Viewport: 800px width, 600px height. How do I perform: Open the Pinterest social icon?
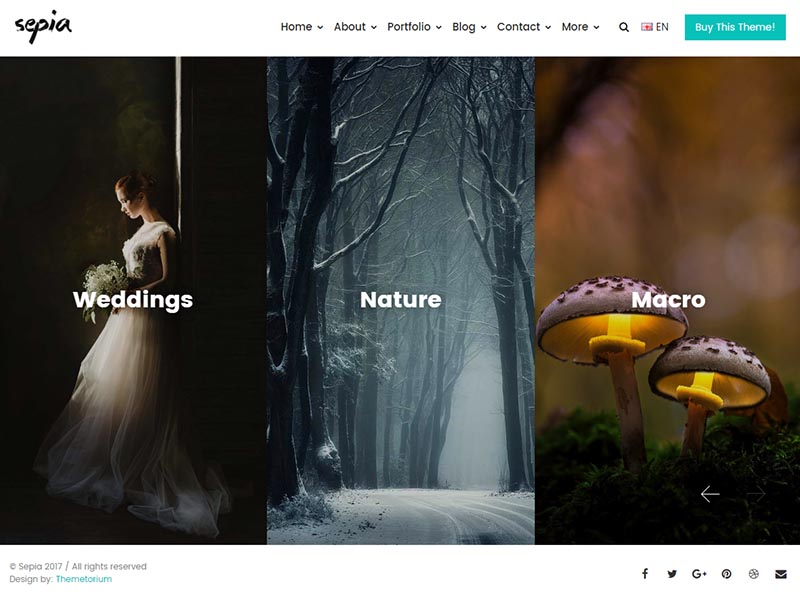click(x=727, y=574)
